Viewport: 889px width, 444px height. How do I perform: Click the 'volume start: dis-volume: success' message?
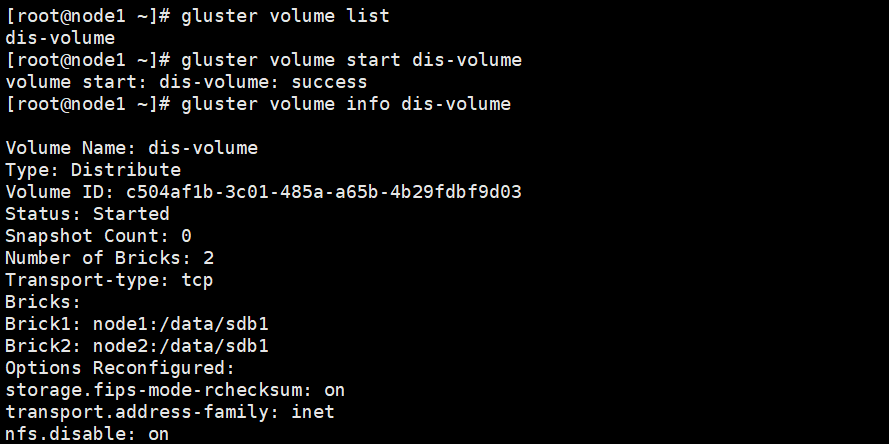click(186, 82)
